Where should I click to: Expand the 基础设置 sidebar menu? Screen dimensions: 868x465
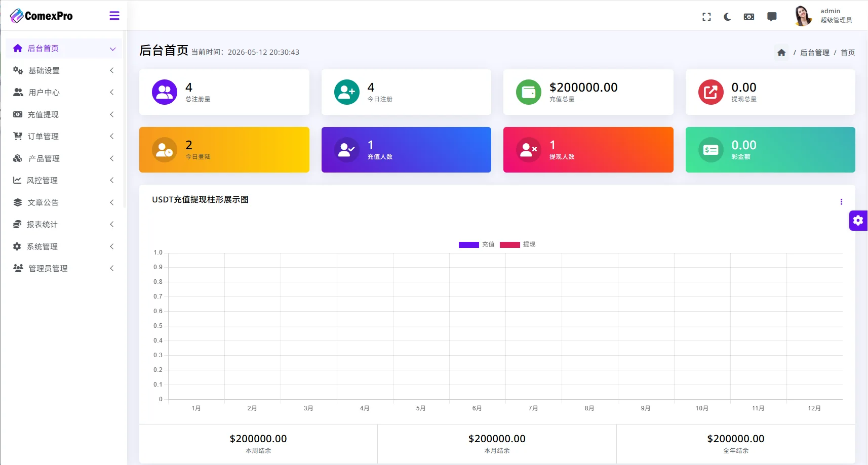tap(64, 70)
